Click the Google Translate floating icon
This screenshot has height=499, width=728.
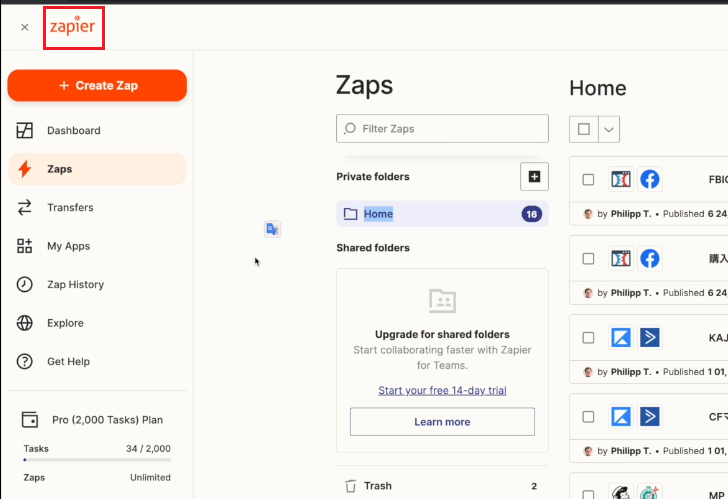point(273,229)
